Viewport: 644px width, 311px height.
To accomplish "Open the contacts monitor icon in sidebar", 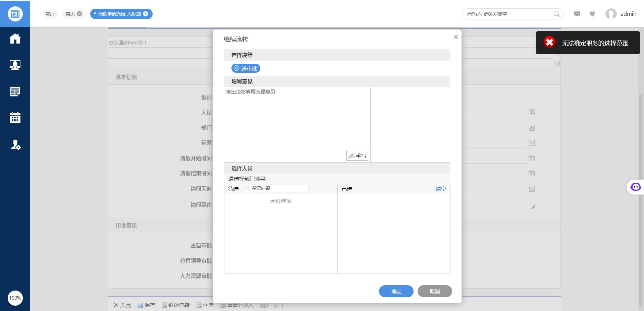I will tap(15, 65).
